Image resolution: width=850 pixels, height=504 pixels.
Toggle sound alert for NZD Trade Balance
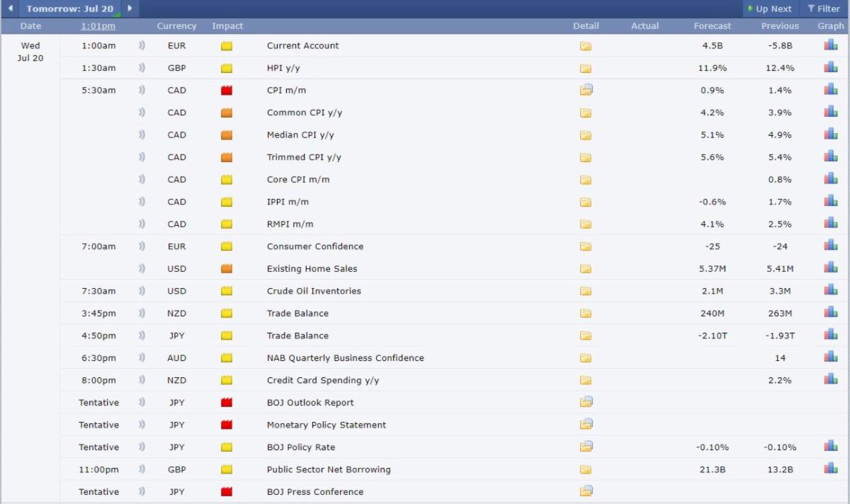142,313
